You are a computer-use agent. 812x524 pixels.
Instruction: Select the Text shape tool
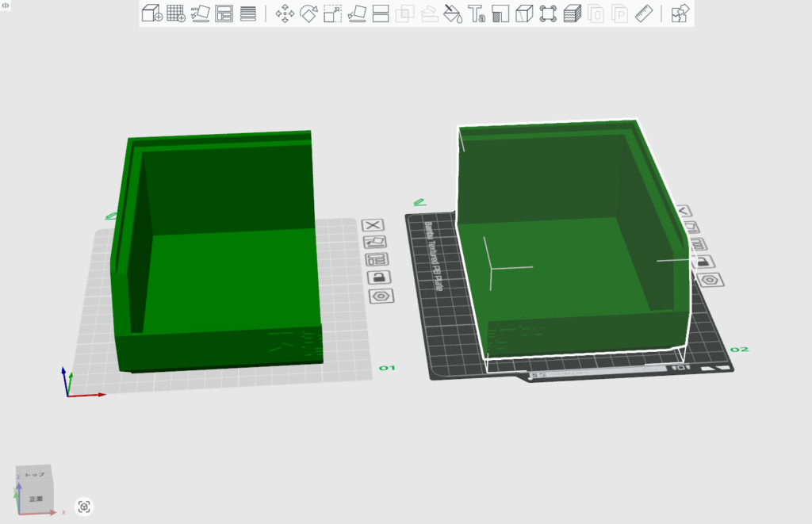coord(477,13)
